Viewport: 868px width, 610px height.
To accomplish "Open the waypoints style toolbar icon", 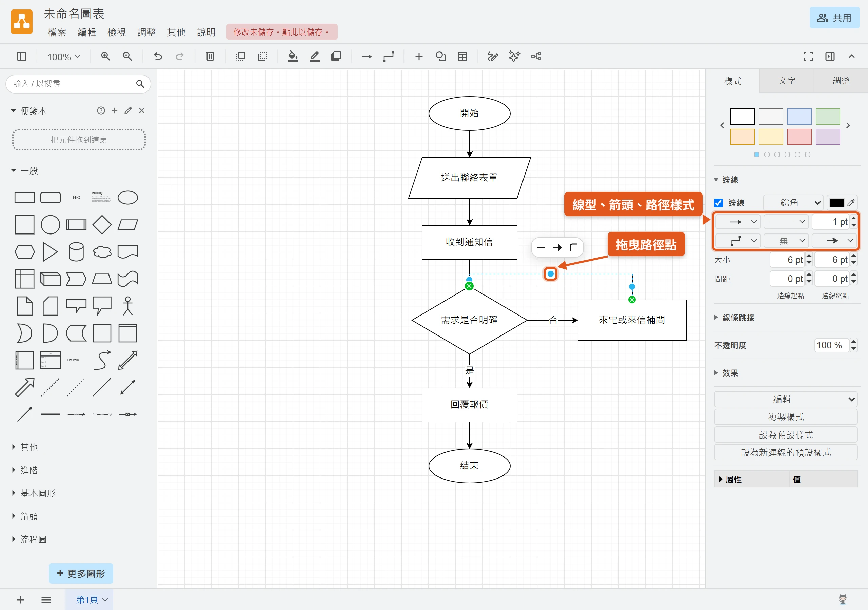I will tap(388, 56).
